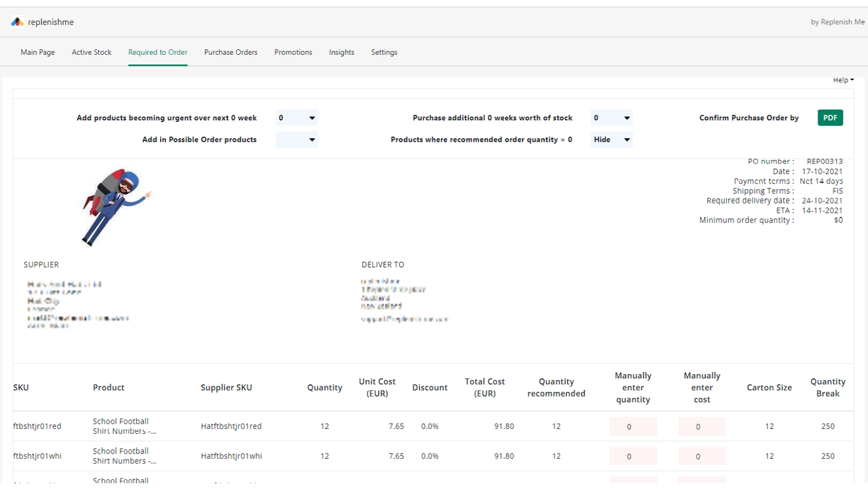This screenshot has width=868, height=488.
Task: Click the replenishme logo icon
Action: click(x=18, y=22)
